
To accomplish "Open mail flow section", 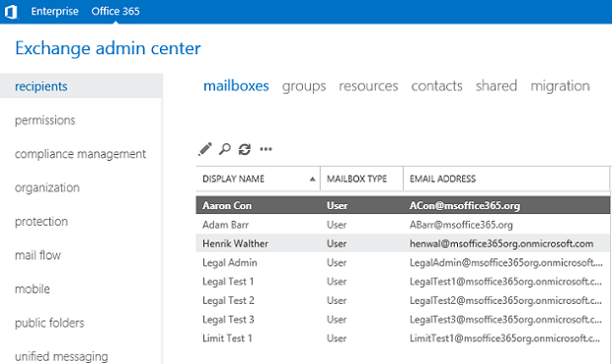I will tap(38, 255).
